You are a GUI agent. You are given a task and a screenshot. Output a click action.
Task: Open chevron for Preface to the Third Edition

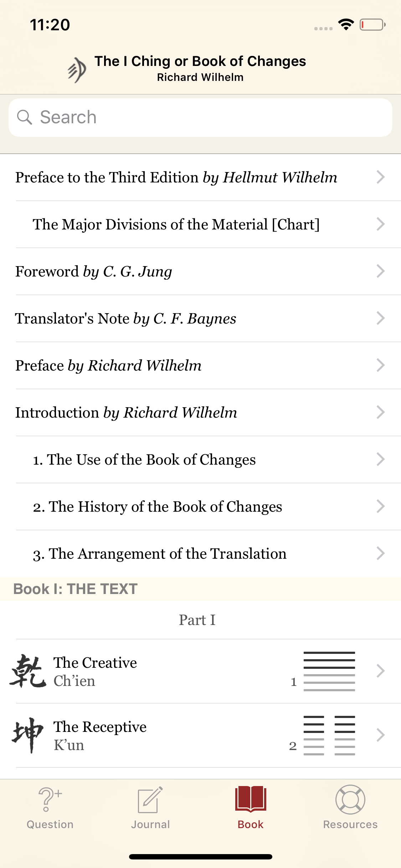(x=381, y=177)
